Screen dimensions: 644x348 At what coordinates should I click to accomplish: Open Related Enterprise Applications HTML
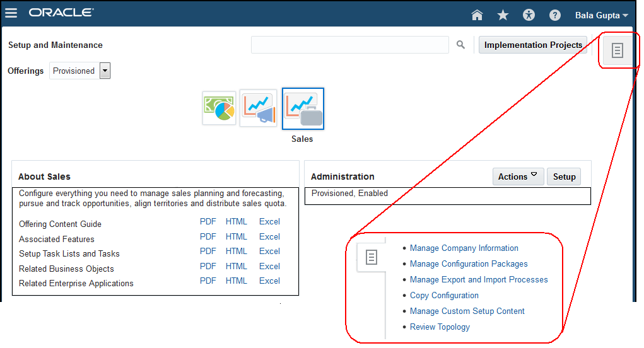[x=236, y=281]
